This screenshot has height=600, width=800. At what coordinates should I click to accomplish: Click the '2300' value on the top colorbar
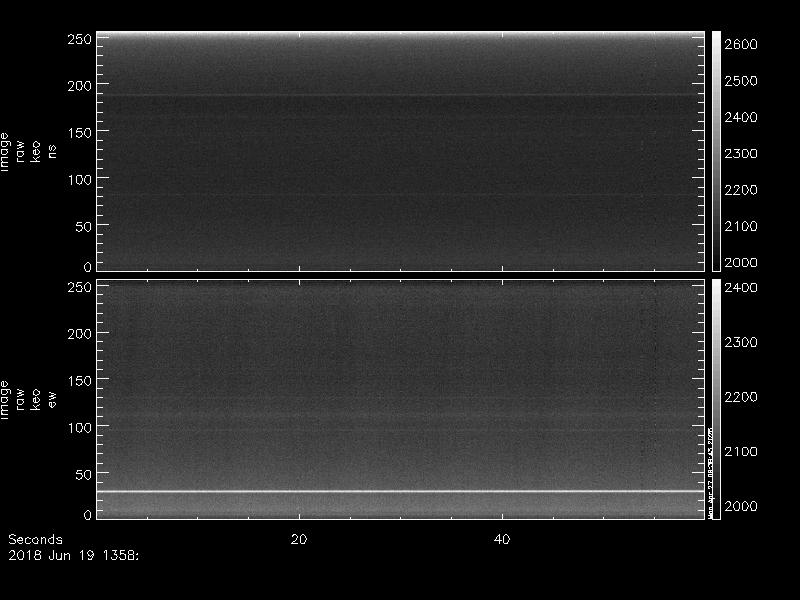tap(741, 153)
